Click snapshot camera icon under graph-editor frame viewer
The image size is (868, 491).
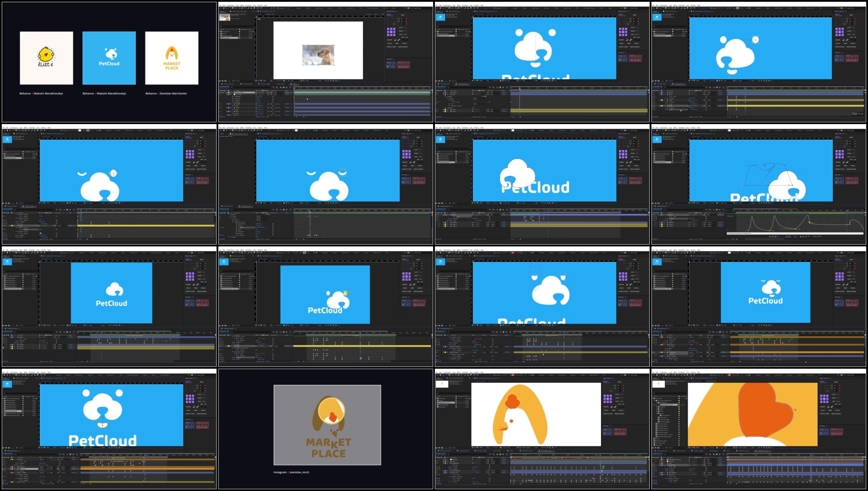717,203
